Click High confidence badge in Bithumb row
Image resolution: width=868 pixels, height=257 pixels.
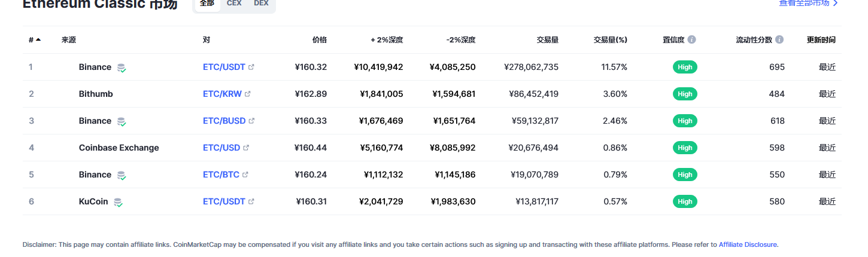685,94
